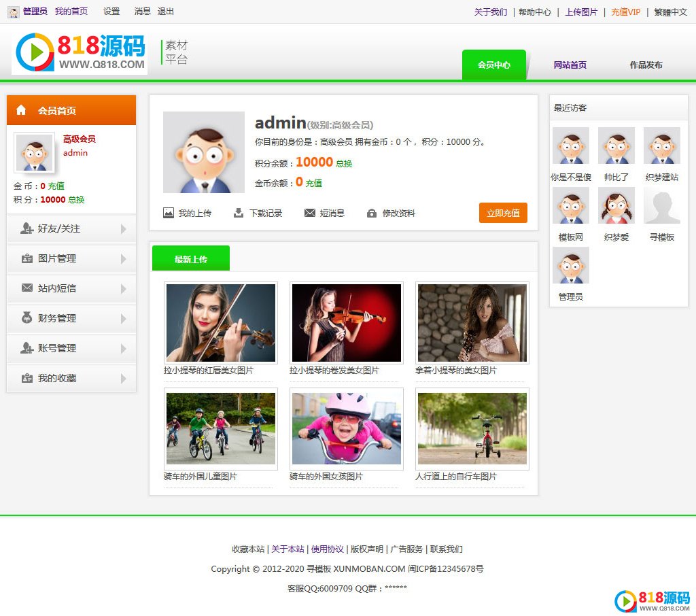Open the 作品发布 tab

point(646,65)
